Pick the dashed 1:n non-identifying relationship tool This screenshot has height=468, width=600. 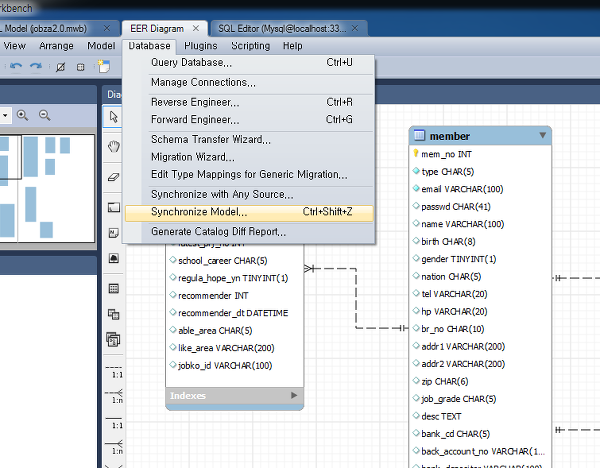click(x=114, y=396)
